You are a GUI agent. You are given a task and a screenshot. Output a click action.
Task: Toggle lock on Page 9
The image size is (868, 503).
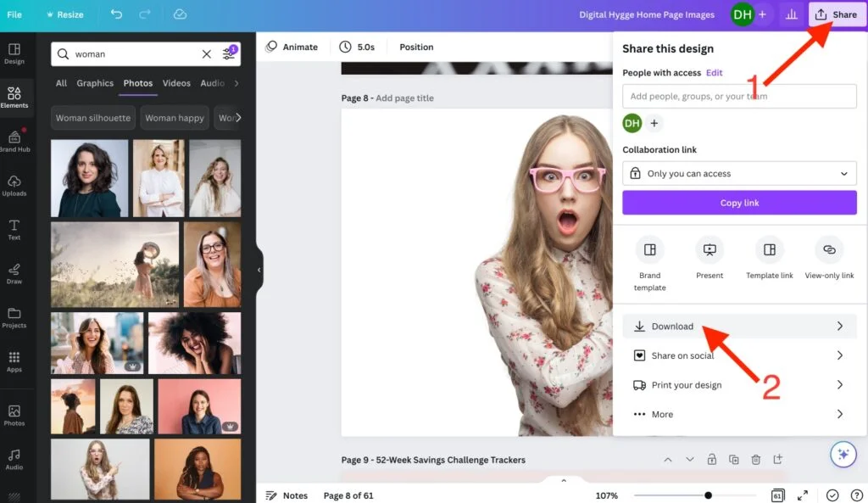click(x=711, y=460)
